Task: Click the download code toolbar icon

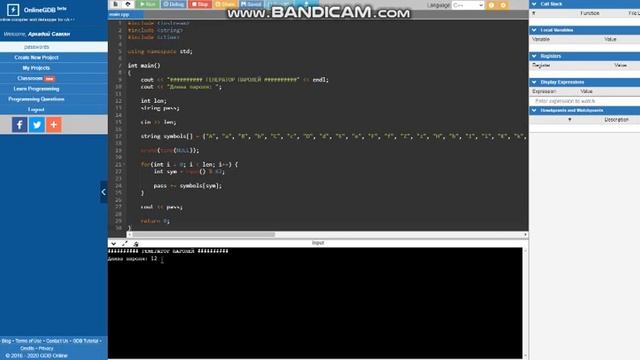Action: (x=307, y=4)
